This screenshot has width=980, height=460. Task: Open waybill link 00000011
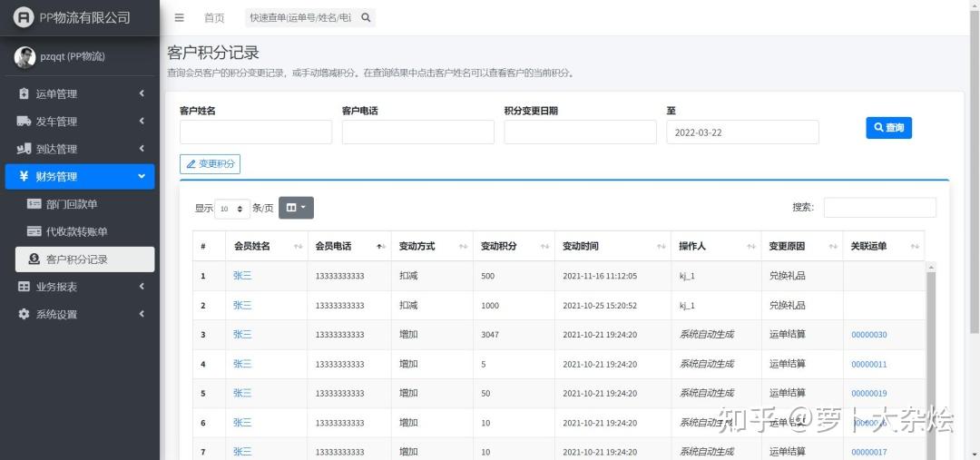click(x=868, y=365)
